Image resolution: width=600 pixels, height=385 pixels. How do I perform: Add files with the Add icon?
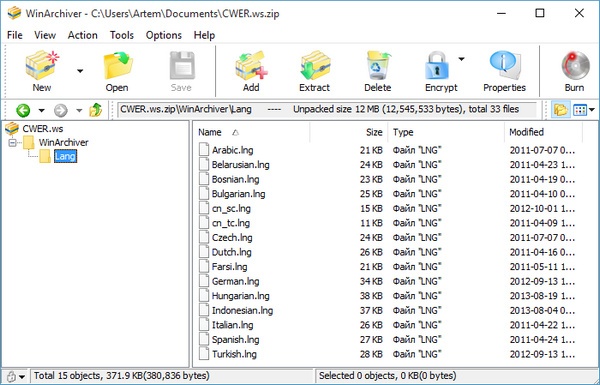coord(251,65)
